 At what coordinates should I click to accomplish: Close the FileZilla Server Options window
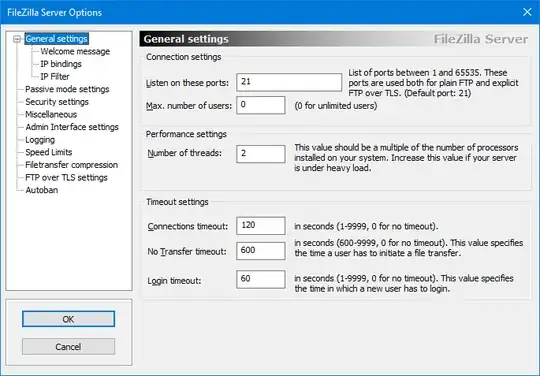click(x=527, y=12)
